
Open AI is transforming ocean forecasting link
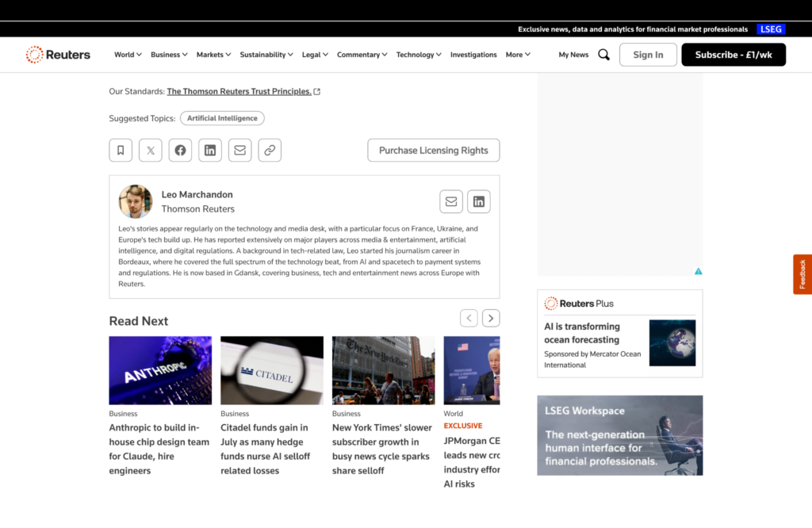pos(581,333)
